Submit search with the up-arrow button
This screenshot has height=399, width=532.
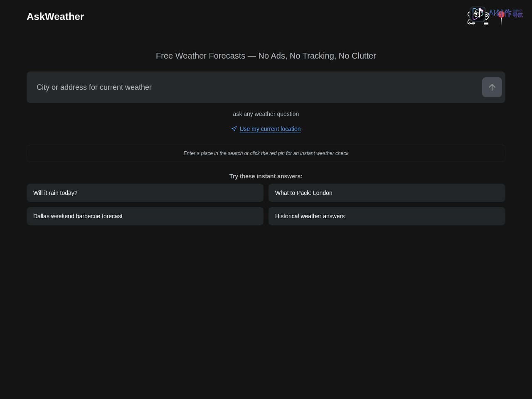coord(492,87)
